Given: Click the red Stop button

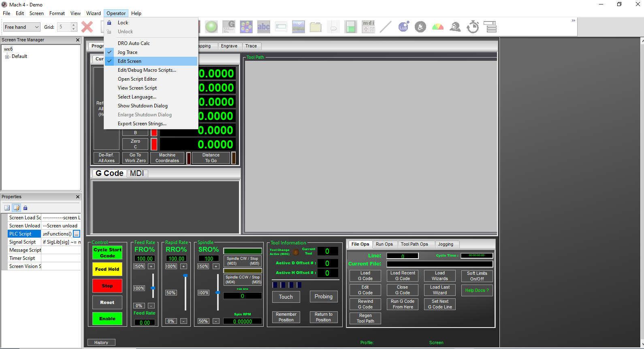Looking at the screenshot, I should click(107, 286).
